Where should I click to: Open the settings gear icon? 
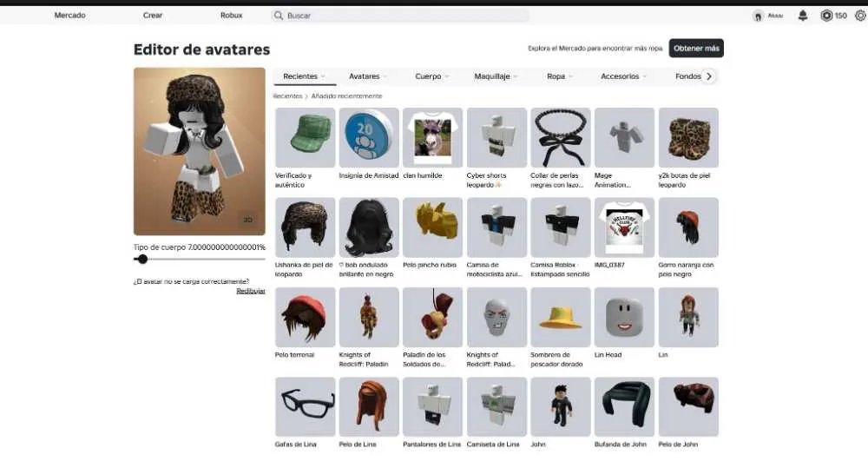pos(860,16)
